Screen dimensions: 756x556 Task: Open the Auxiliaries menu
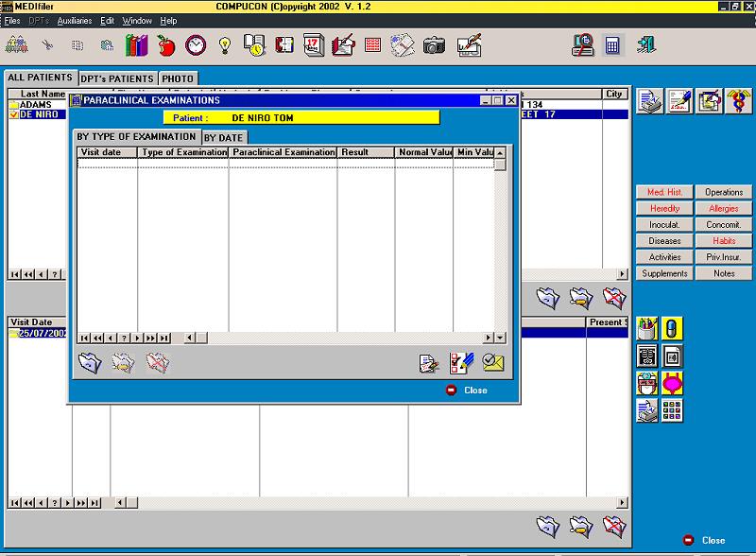(x=75, y=21)
